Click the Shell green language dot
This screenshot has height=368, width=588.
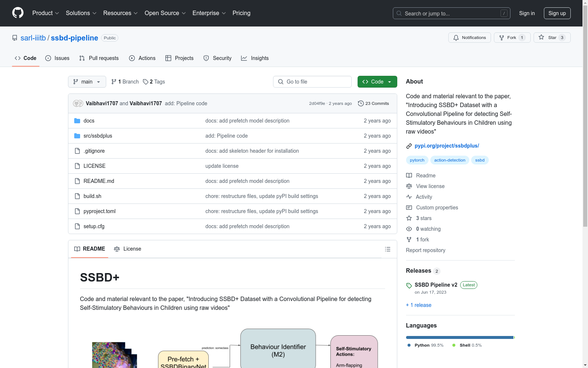[454, 345]
